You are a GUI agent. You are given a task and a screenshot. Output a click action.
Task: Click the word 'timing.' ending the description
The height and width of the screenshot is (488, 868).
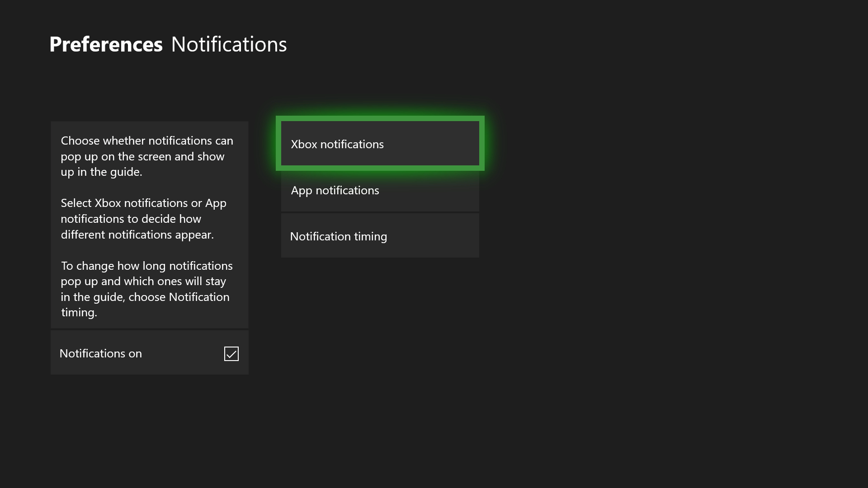pyautogui.click(x=79, y=313)
